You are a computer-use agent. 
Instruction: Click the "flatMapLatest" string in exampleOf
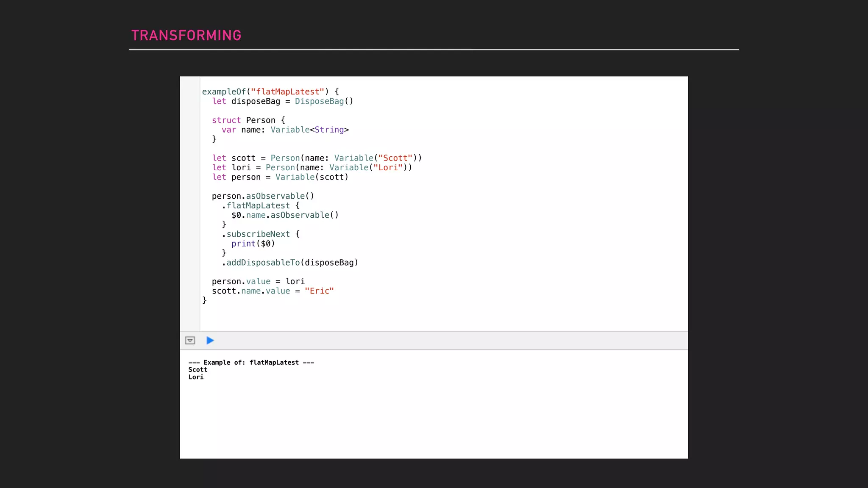coord(287,92)
